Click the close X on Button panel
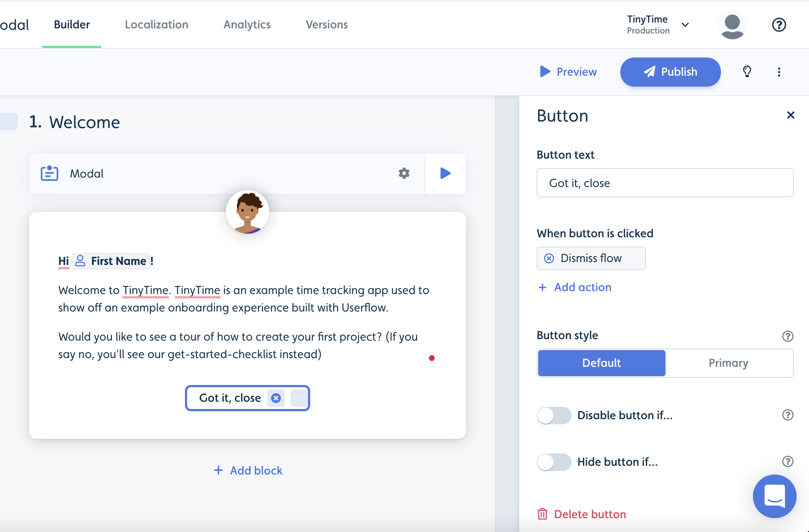Viewport: 809px width, 532px height. tap(790, 115)
